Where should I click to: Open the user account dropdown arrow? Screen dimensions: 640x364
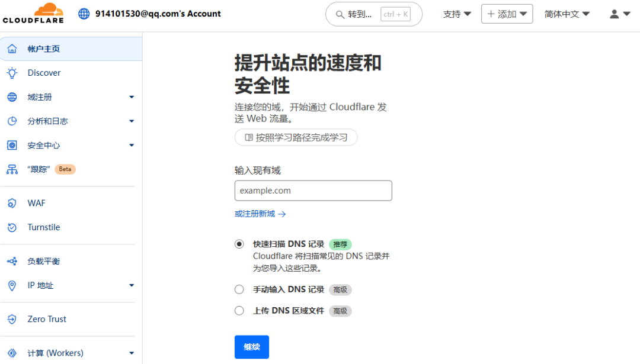[627, 14]
